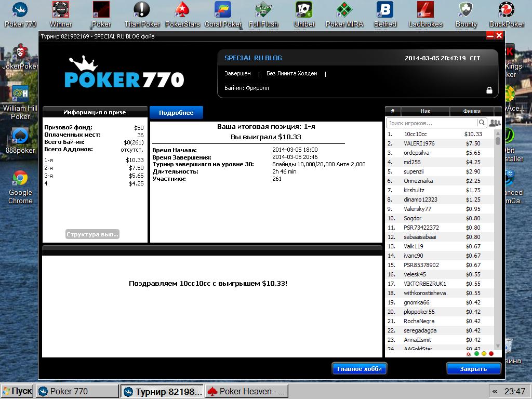532x399 pixels.
Task: Select the 888poker desktop icon
Action: click(20, 141)
